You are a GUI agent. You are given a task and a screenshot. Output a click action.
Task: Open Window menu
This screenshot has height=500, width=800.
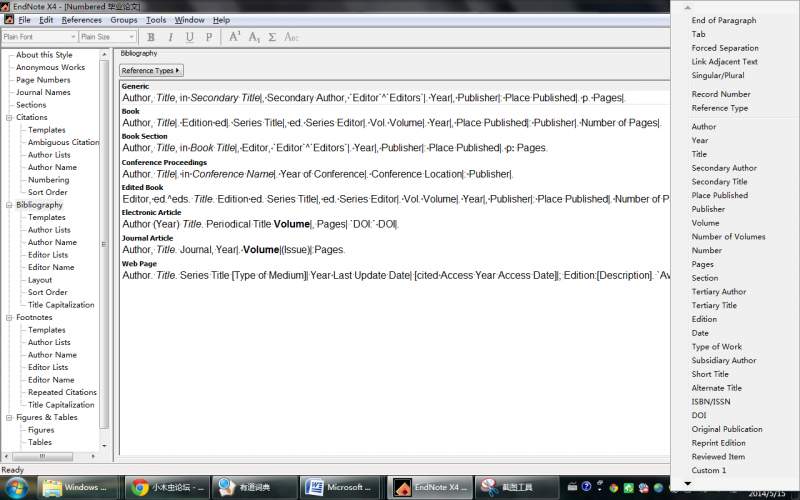pyautogui.click(x=189, y=20)
